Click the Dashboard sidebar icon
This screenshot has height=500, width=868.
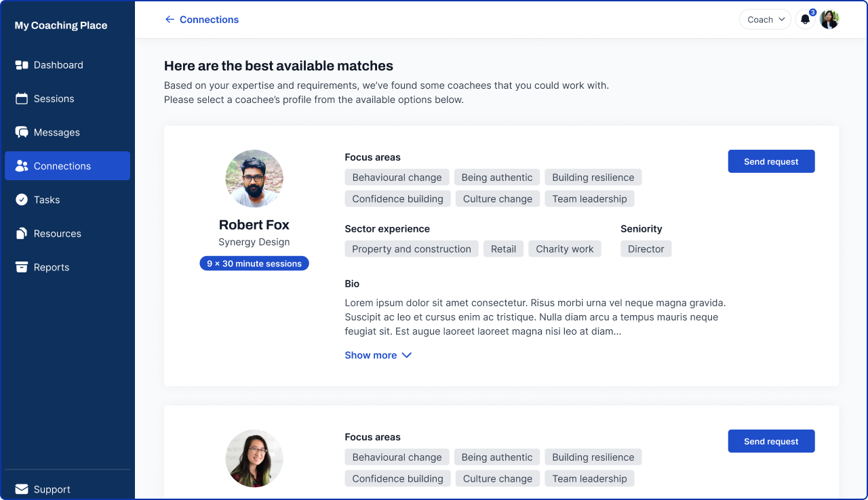point(22,65)
